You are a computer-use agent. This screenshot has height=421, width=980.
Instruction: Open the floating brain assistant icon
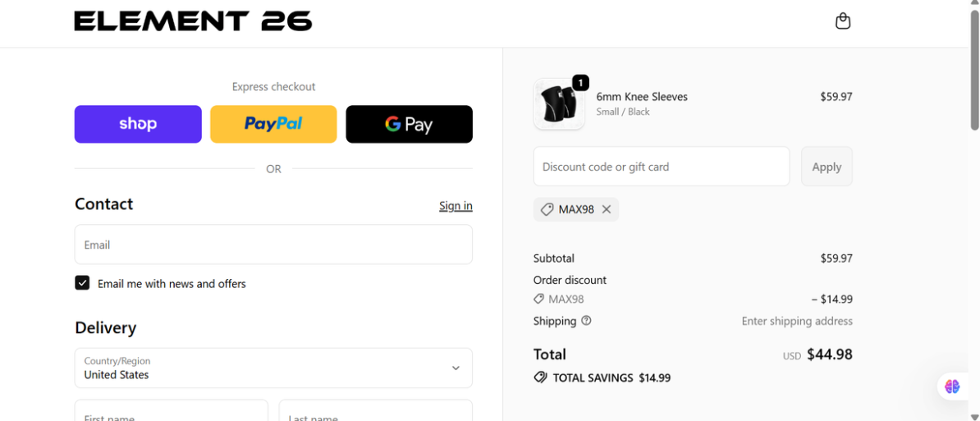tap(952, 386)
